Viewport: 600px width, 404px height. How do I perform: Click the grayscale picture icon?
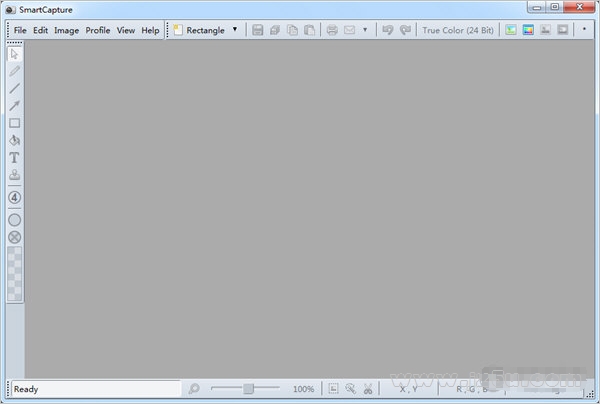(x=546, y=30)
